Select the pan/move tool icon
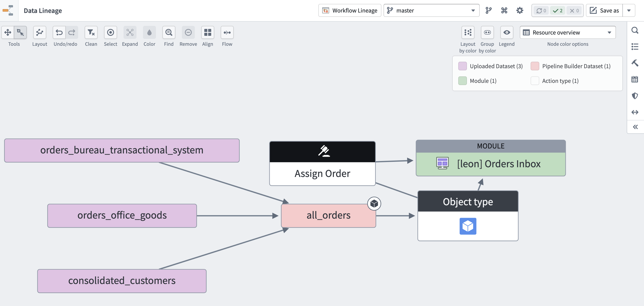 click(x=8, y=32)
